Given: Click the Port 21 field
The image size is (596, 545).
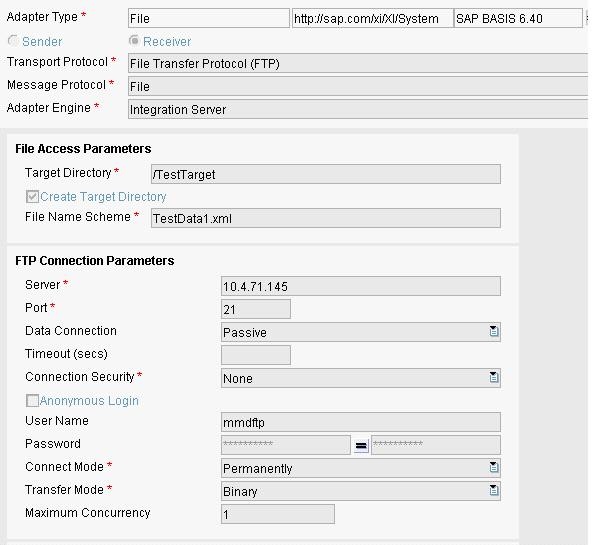Looking at the screenshot, I should [256, 309].
